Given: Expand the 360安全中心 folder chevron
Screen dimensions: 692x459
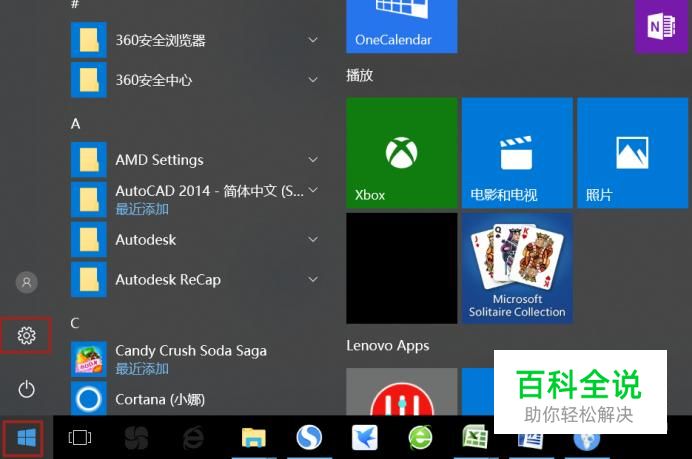Looking at the screenshot, I should 313,80.
